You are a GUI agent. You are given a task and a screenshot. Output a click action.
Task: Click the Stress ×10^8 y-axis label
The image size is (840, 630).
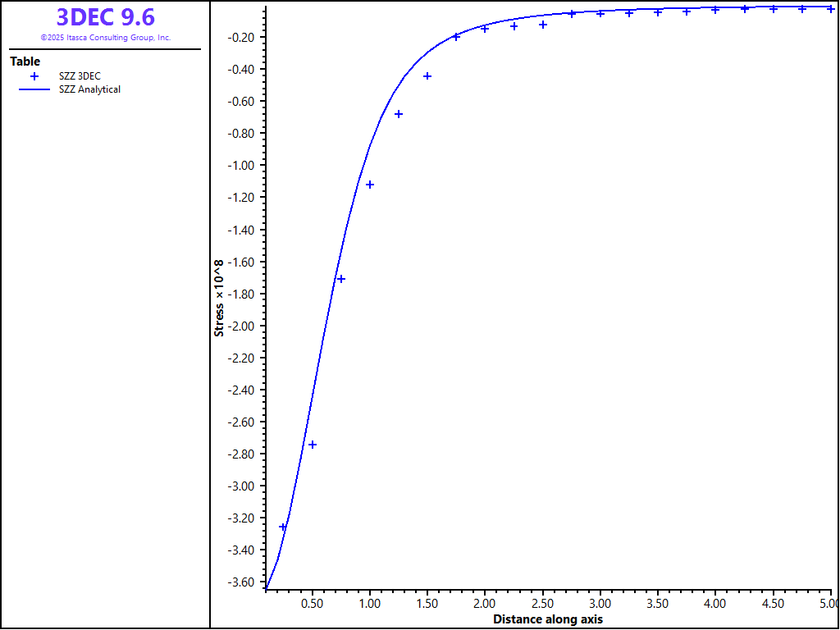[219, 299]
